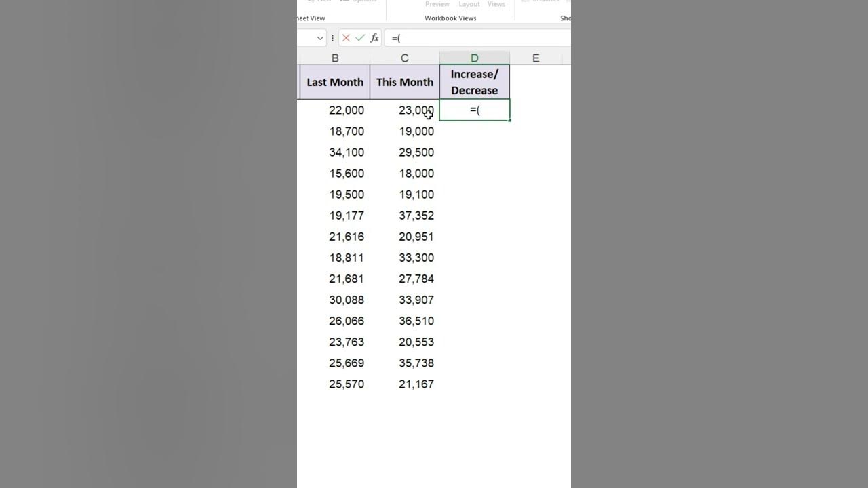Click the green Enter checkmark icon
Image resolution: width=868 pixels, height=488 pixels.
click(360, 38)
